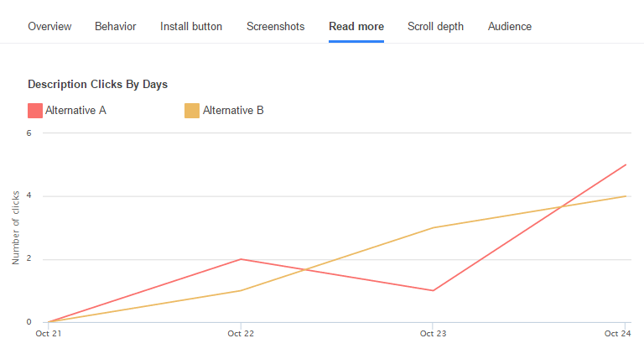
Task: View the Audience tab
Action: 510,26
